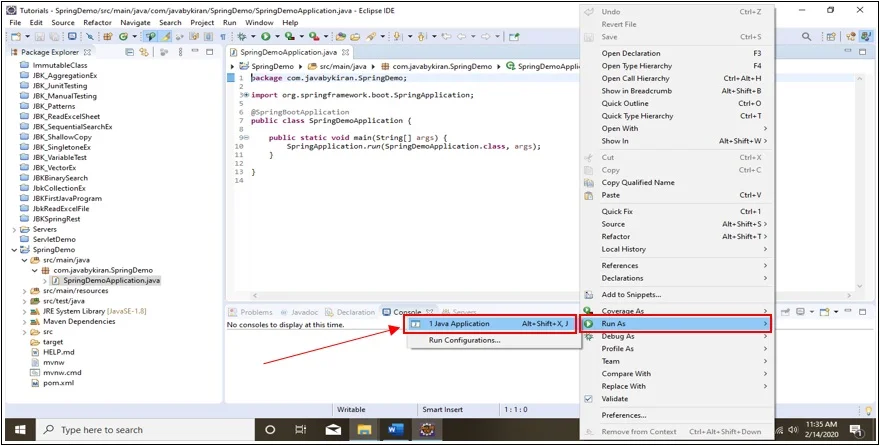
Task: Switch to the Problems tab
Action: coord(251,312)
